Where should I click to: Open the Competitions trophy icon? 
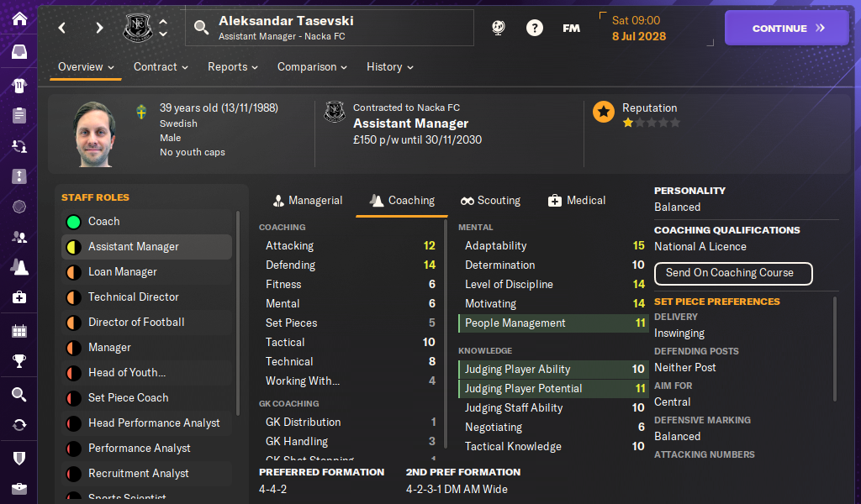[18, 362]
